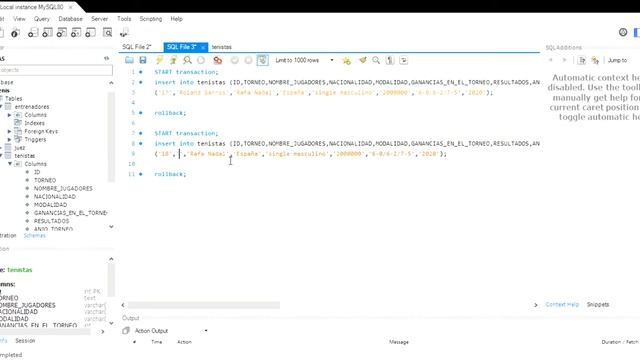Add query to favorites star icon

[x=347, y=60]
